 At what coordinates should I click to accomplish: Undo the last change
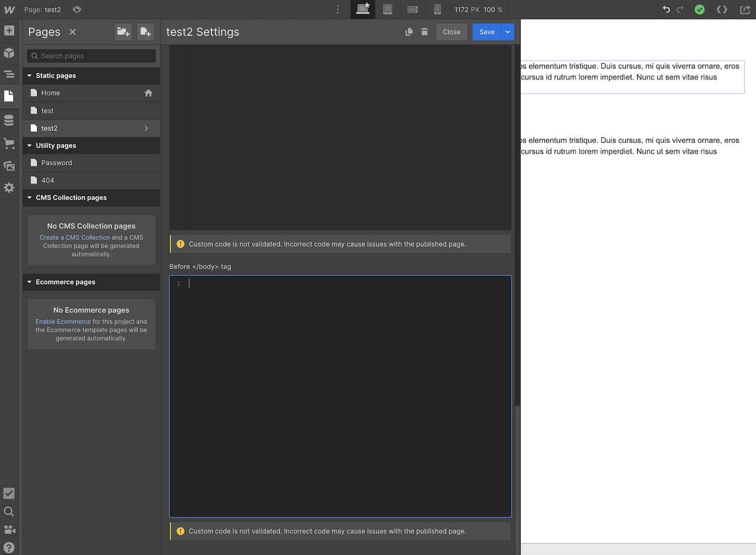[666, 10]
